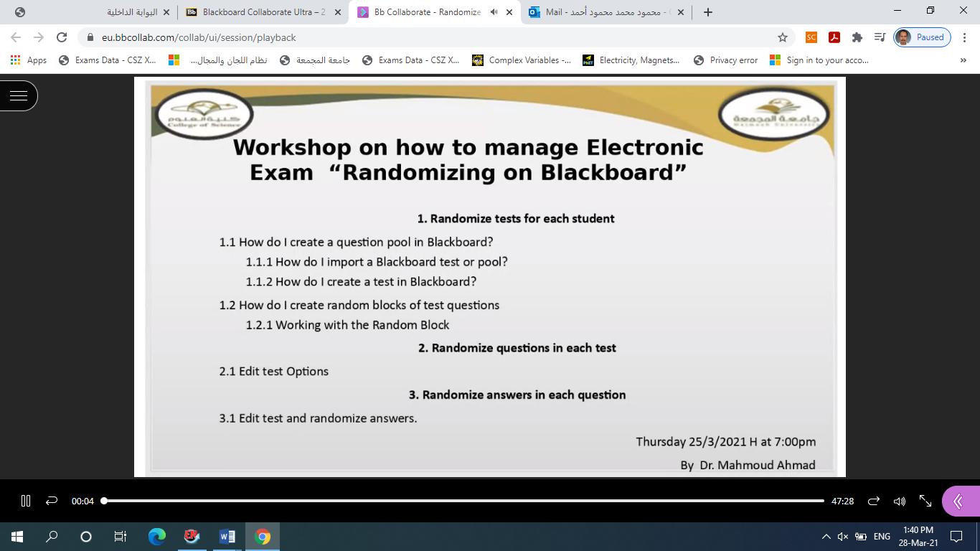Select Google Chrome on the taskbar
This screenshot has height=551, width=980.
tap(262, 536)
